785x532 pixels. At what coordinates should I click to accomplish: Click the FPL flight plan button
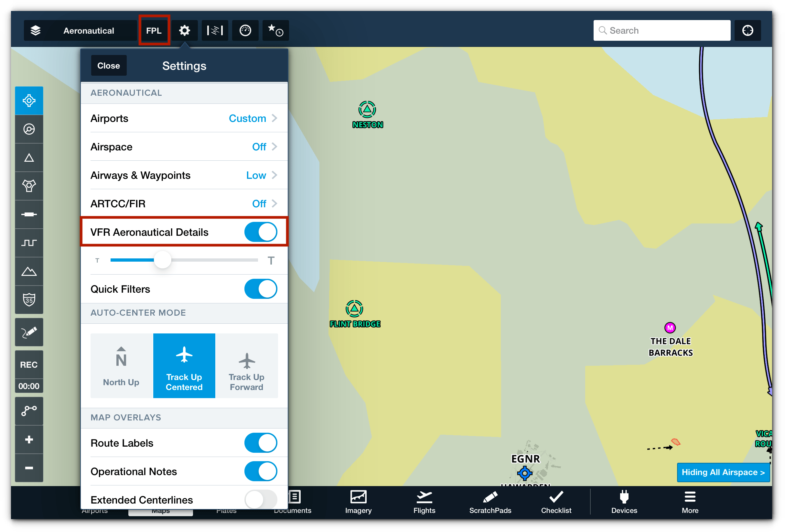[x=154, y=30]
